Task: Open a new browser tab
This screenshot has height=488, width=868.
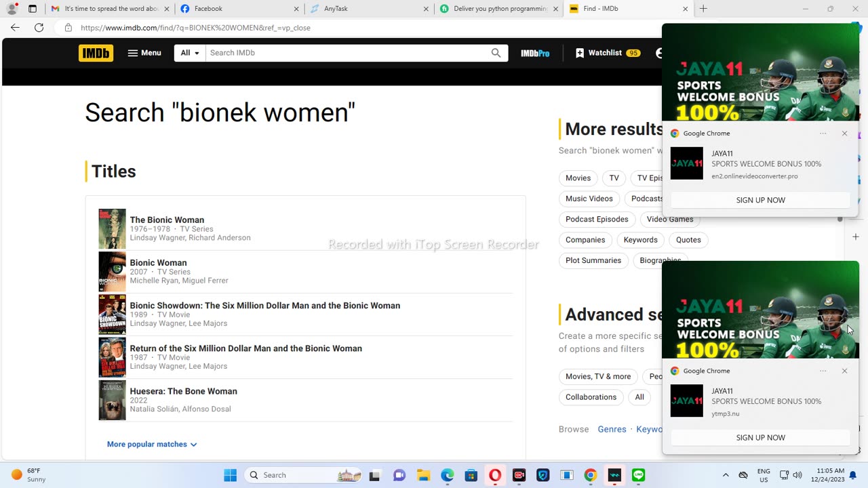Action: (x=703, y=9)
